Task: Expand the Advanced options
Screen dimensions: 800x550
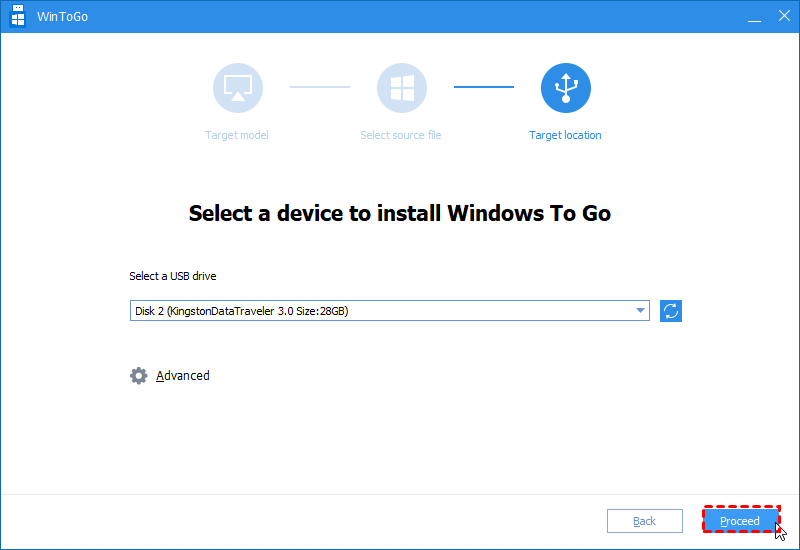Action: (x=183, y=376)
